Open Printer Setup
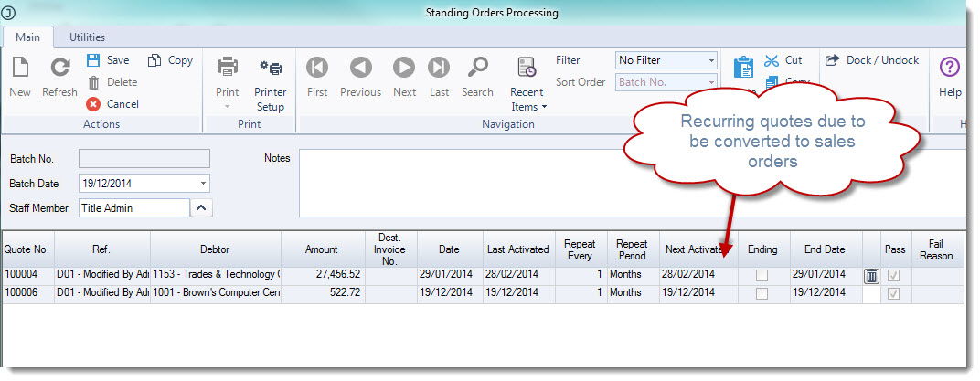Screen dimensions: 980x381 point(271,85)
